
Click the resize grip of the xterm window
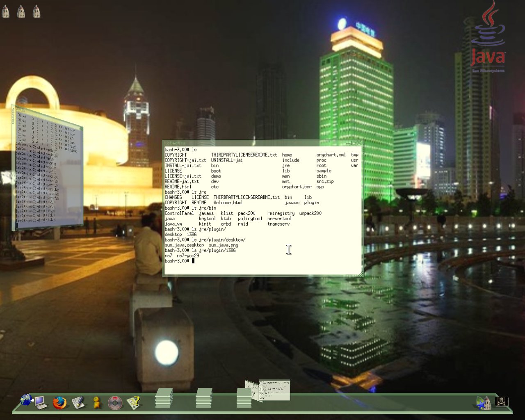tap(361, 274)
